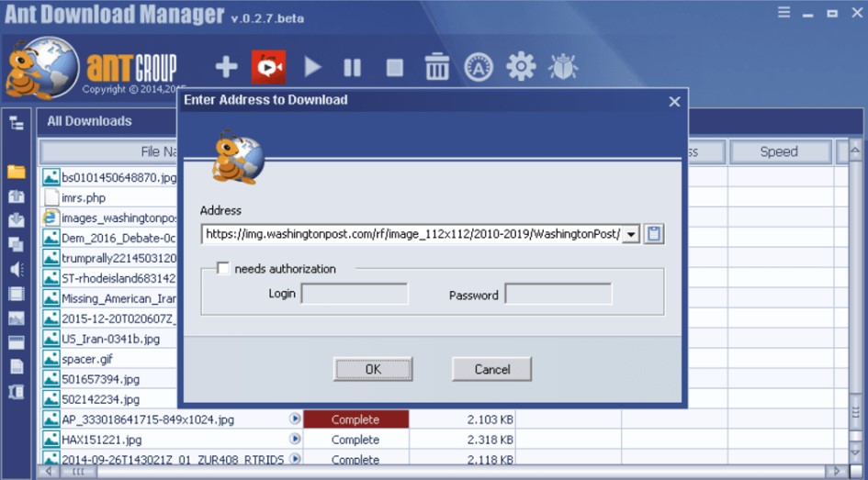Screen dimensions: 868x480
Task: Click the horizontal scrollbar left arrow
Action: [x=49, y=472]
